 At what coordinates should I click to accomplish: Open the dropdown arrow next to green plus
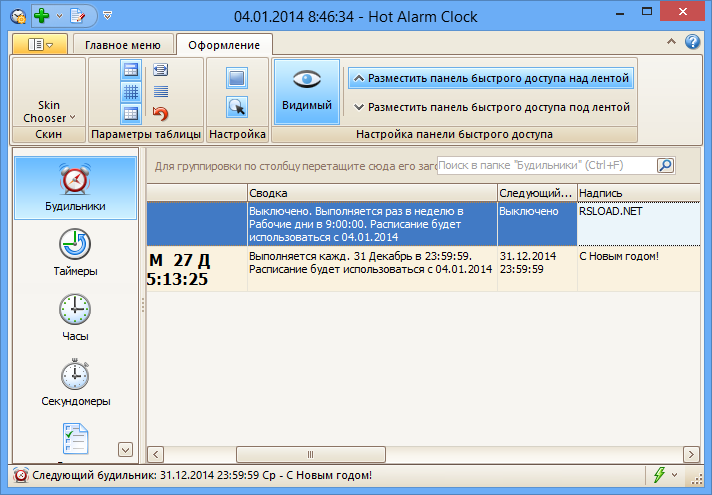[x=59, y=16]
